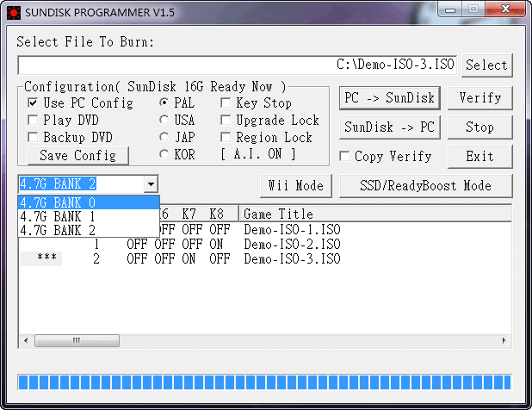Click the [ A.I. ON ] label
Viewport: 532px width, 410px height.
[x=257, y=154]
